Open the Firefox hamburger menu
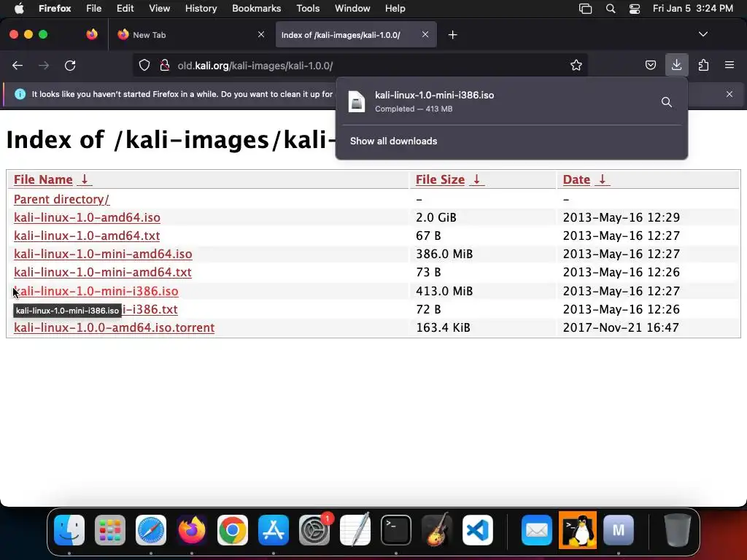747x560 pixels. pyautogui.click(x=729, y=65)
